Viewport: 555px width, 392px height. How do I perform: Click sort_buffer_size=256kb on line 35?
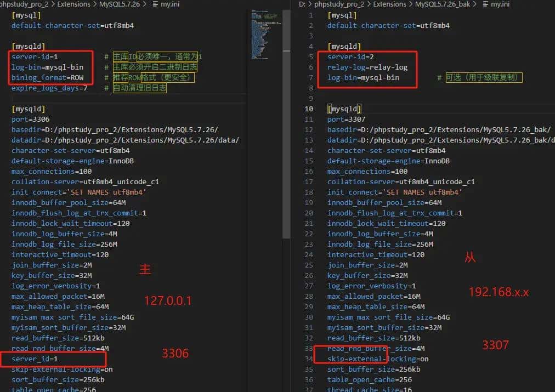click(374, 370)
